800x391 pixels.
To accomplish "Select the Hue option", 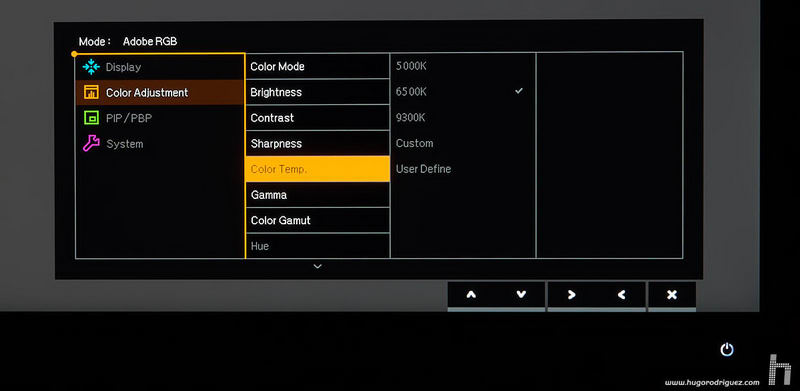I will click(318, 246).
